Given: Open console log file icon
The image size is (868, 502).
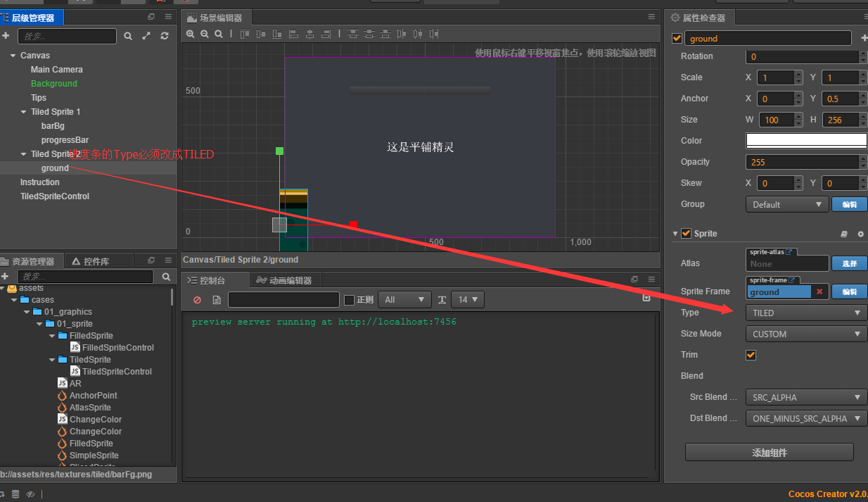Looking at the screenshot, I should tap(217, 300).
